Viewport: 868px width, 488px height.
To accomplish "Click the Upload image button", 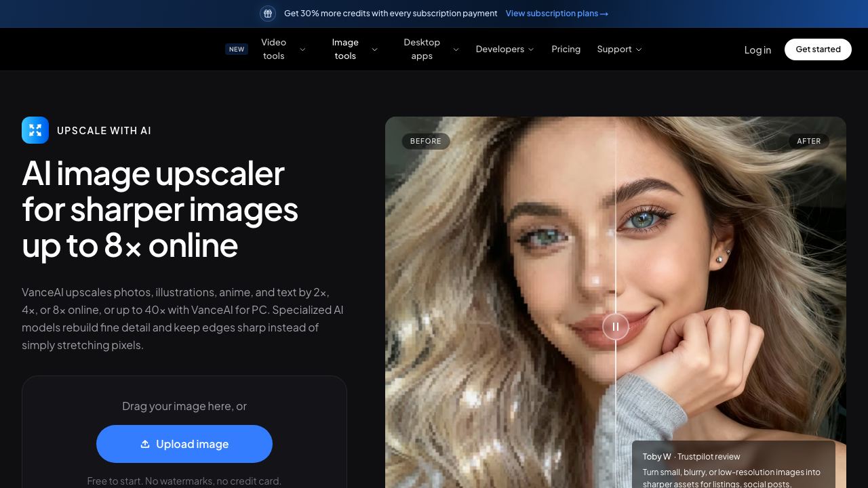I will [x=184, y=444].
